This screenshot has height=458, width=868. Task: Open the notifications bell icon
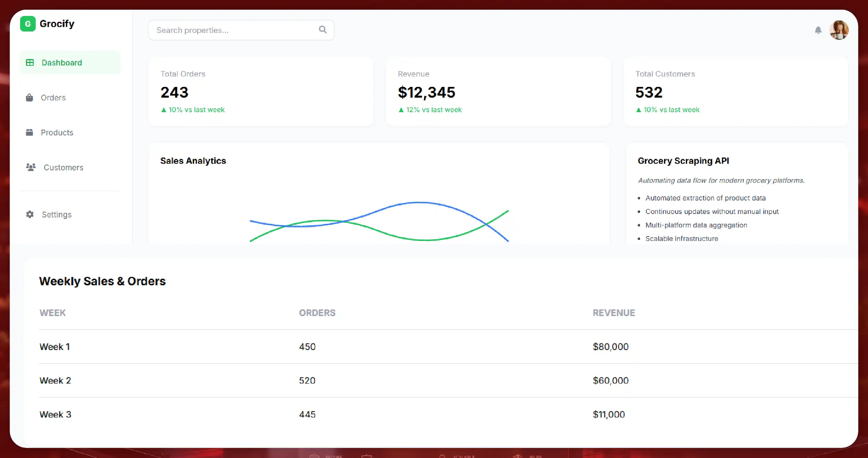818,30
